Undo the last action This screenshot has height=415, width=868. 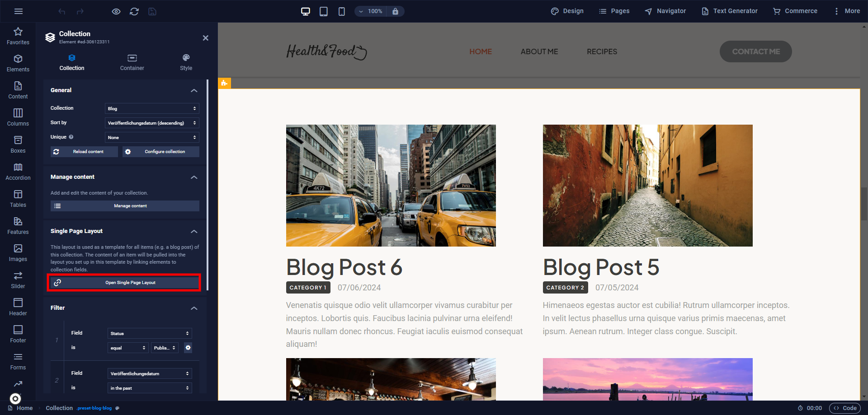tap(62, 11)
